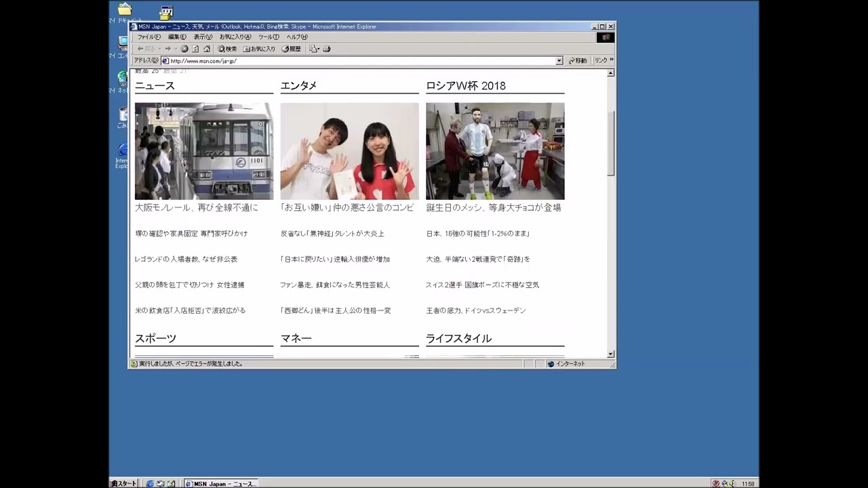
Task: Click the Windows logo throbber in IE
Action: click(606, 37)
